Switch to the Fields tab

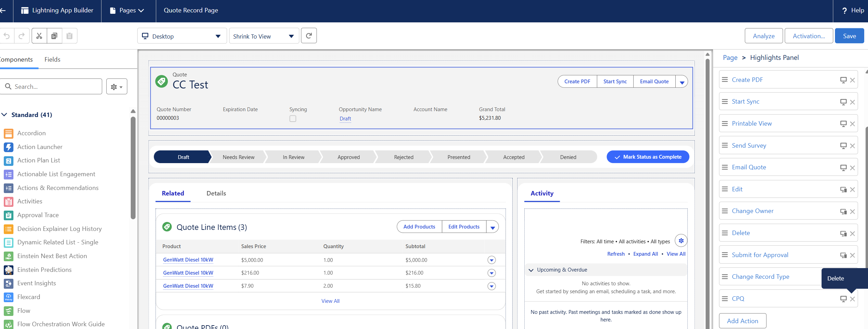click(x=52, y=60)
